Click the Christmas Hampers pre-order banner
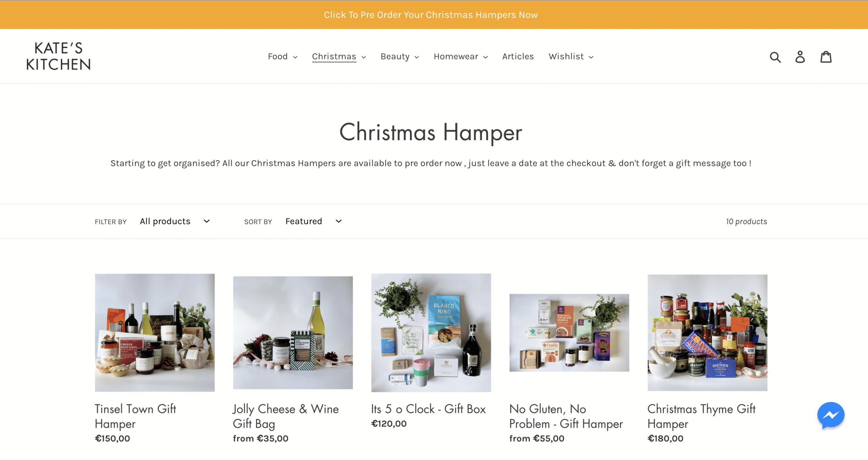 (x=431, y=15)
